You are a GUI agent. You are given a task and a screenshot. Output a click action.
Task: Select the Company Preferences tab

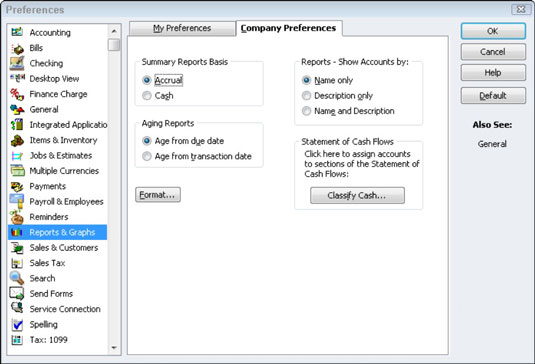point(288,28)
